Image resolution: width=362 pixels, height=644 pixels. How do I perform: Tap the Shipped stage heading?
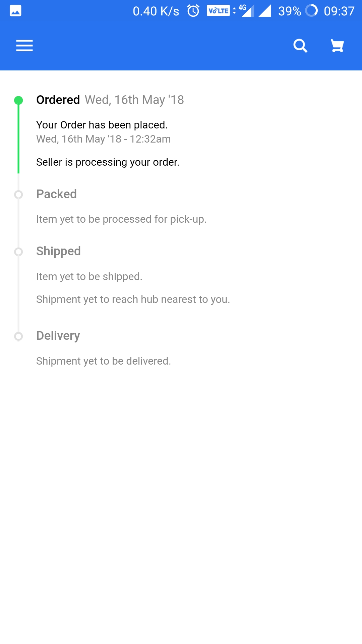point(59,251)
